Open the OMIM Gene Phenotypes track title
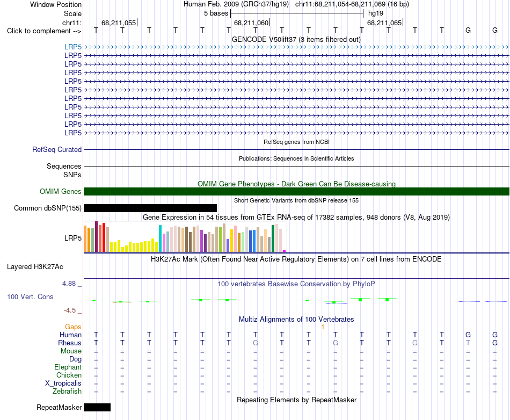Screen dimensions: 510x420 click(x=296, y=184)
